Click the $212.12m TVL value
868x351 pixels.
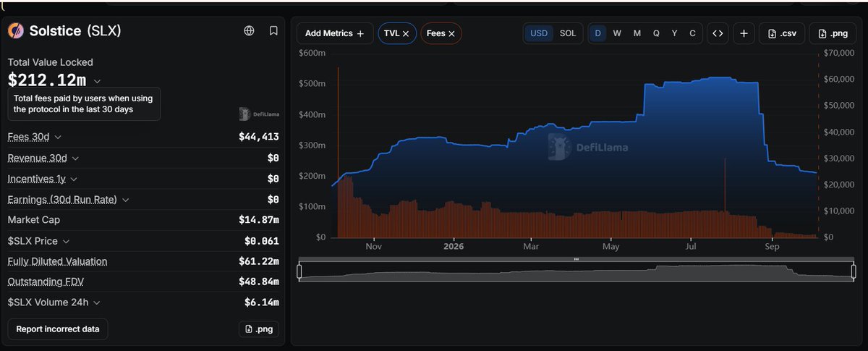point(47,80)
